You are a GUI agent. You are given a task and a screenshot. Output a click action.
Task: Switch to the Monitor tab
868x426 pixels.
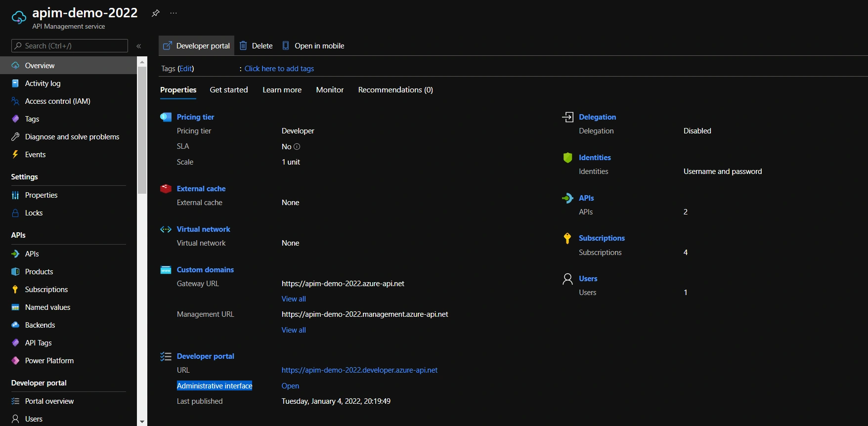click(330, 90)
